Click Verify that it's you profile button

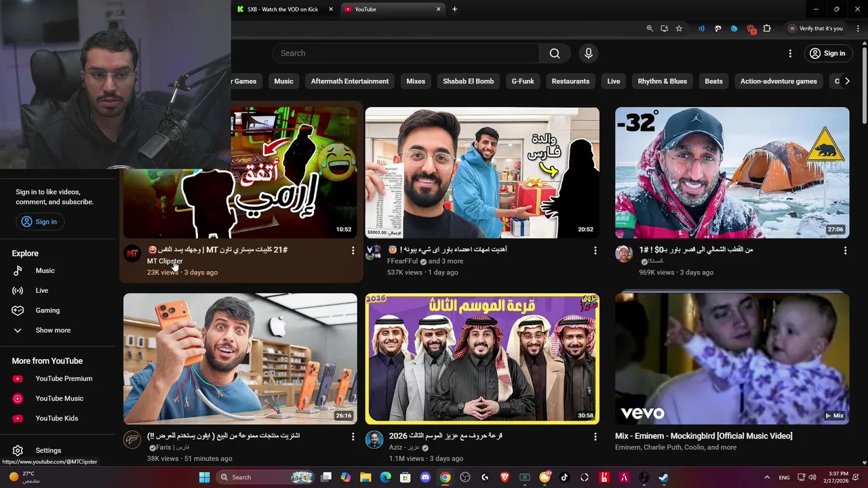pos(816,28)
